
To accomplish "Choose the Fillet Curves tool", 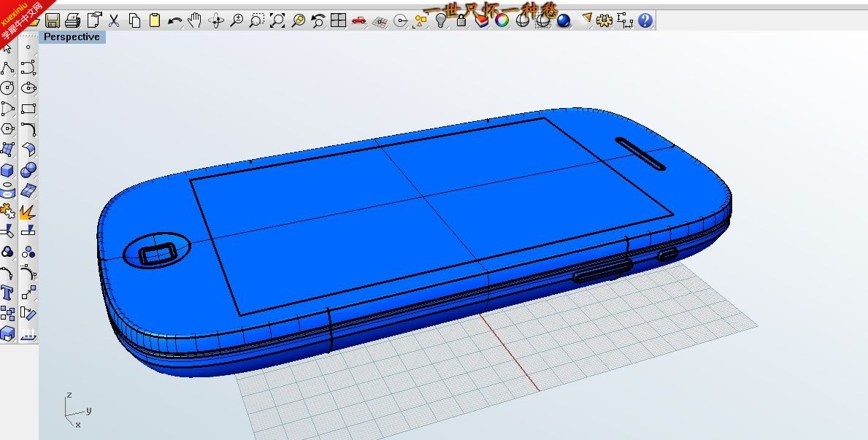I will 28,129.
